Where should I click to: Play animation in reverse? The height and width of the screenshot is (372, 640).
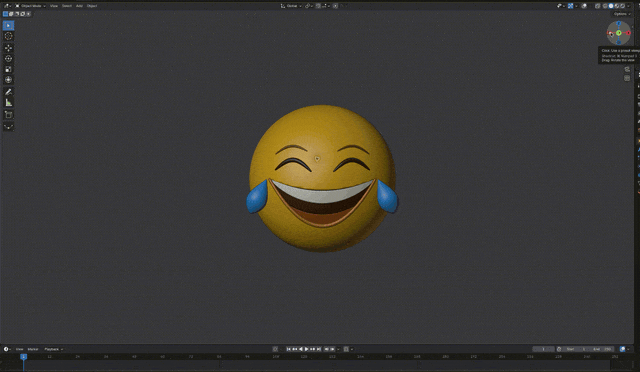click(x=301, y=349)
